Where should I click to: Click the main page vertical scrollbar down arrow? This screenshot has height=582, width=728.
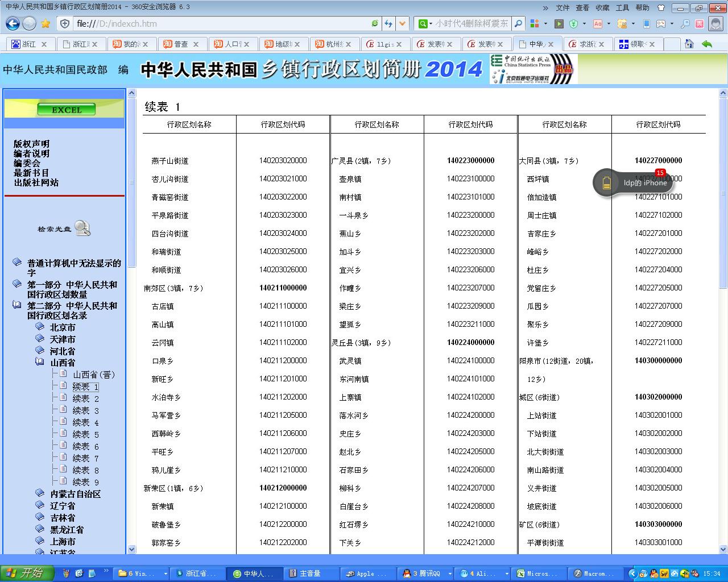coord(723,549)
